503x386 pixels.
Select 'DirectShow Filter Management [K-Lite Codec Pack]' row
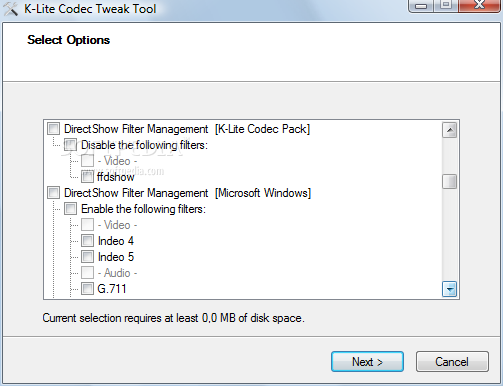coord(187,129)
